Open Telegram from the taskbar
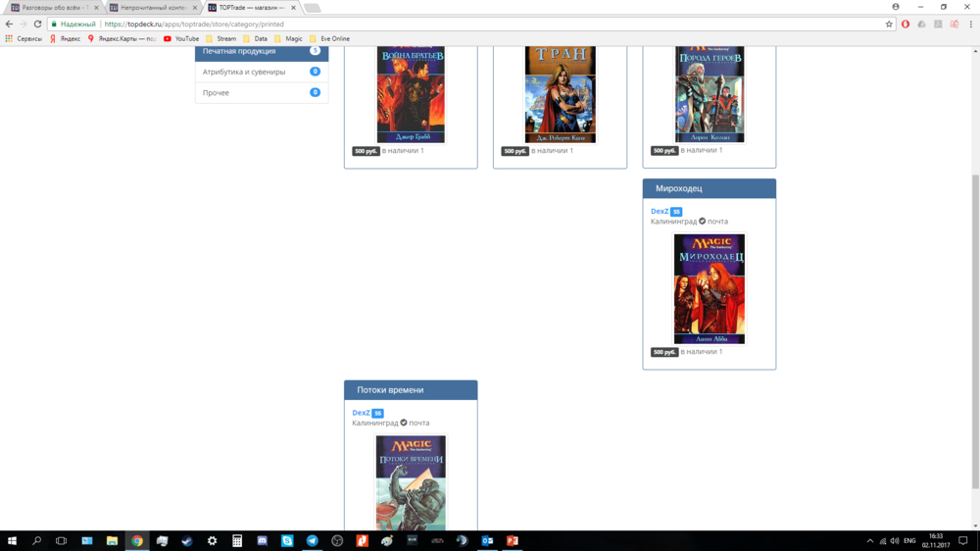Screen dimensions: 980x551 (x=312, y=541)
